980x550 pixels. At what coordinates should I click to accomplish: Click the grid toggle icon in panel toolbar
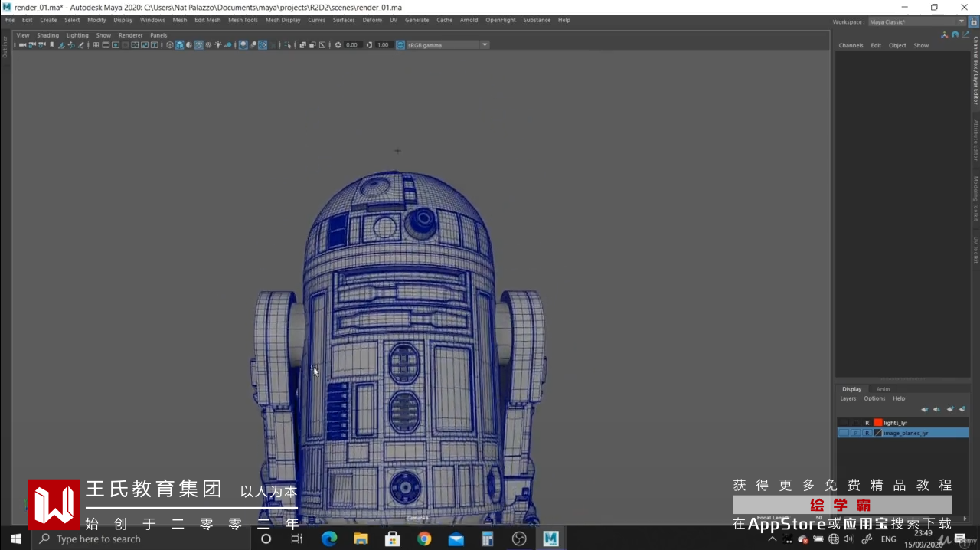point(96,45)
